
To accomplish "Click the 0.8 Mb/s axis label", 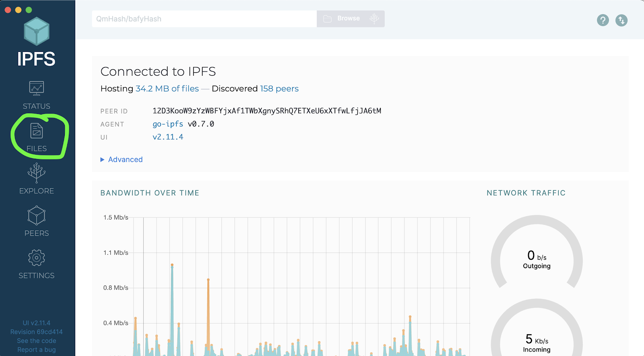I will [x=116, y=288].
